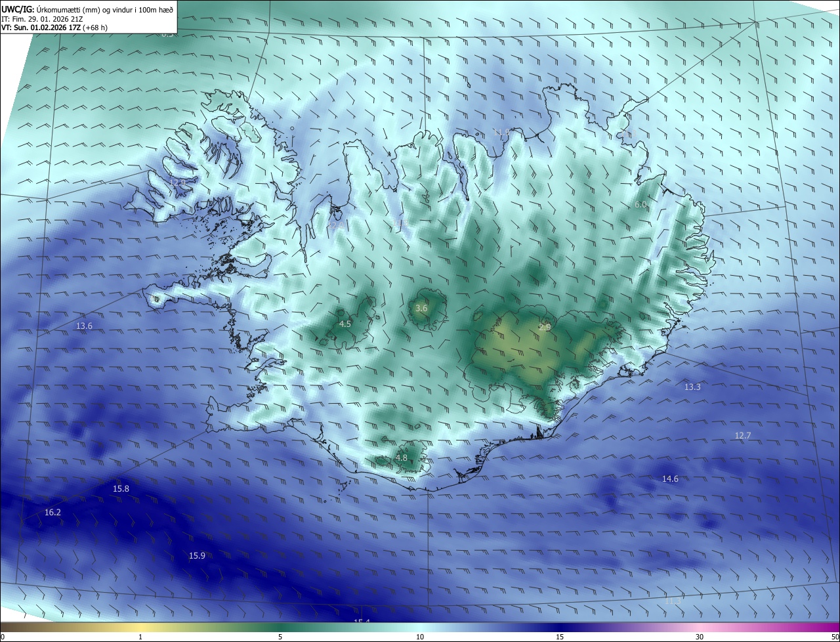
Task: Click the 6.0 value in the northeast highlands
Action: 640,204
